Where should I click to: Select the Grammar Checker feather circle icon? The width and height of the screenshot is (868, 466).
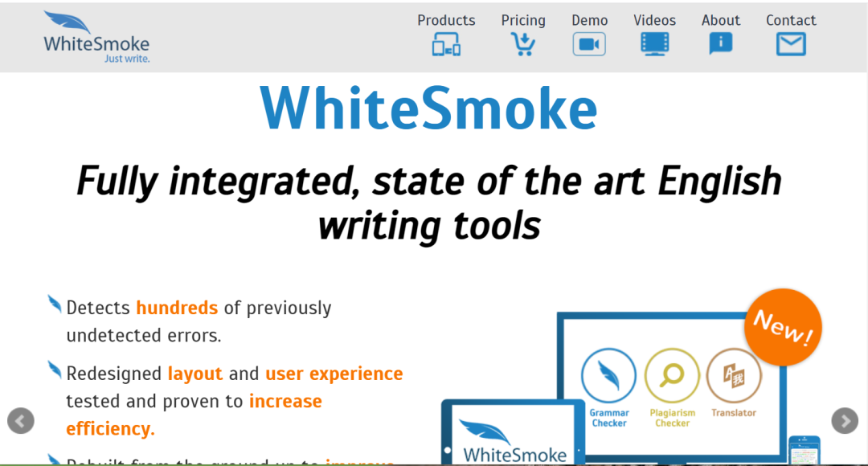(609, 375)
